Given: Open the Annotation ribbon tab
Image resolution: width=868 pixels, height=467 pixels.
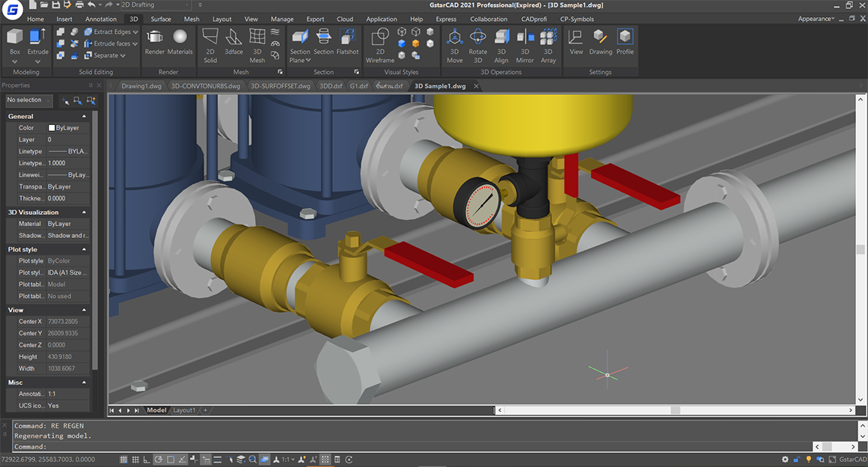Looking at the screenshot, I should tap(101, 19).
